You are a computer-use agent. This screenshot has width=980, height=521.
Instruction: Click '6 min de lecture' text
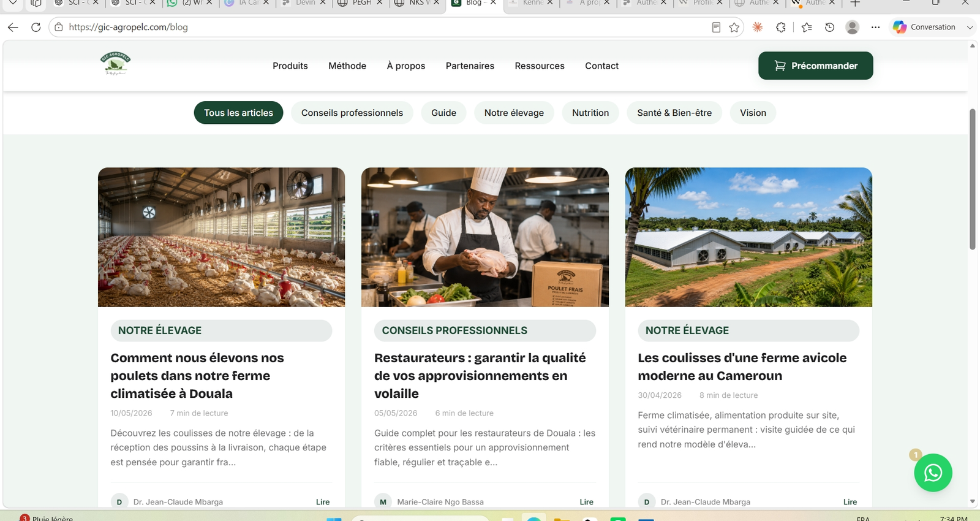pyautogui.click(x=464, y=413)
